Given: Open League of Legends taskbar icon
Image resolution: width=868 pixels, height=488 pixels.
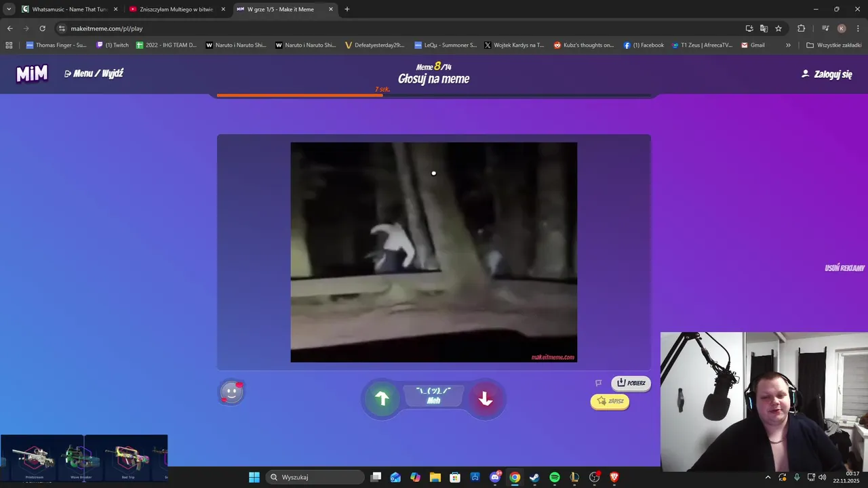Looking at the screenshot, I should click(574, 477).
